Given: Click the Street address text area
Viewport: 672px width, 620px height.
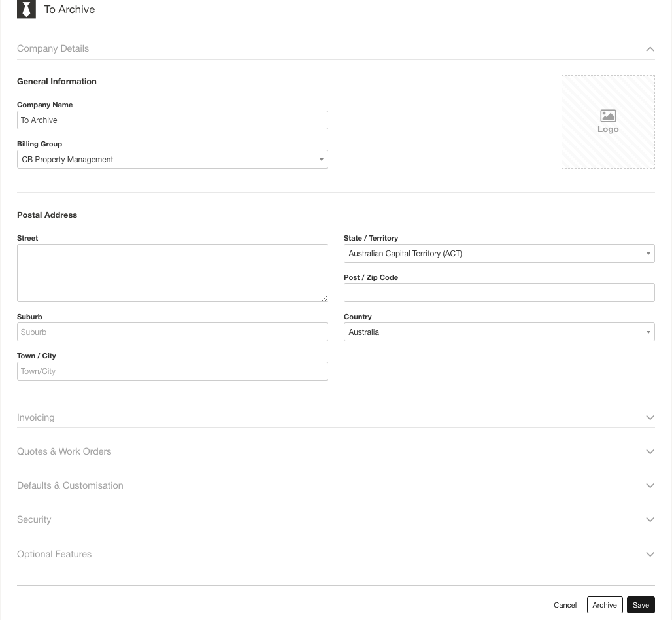Looking at the screenshot, I should pos(173,271).
